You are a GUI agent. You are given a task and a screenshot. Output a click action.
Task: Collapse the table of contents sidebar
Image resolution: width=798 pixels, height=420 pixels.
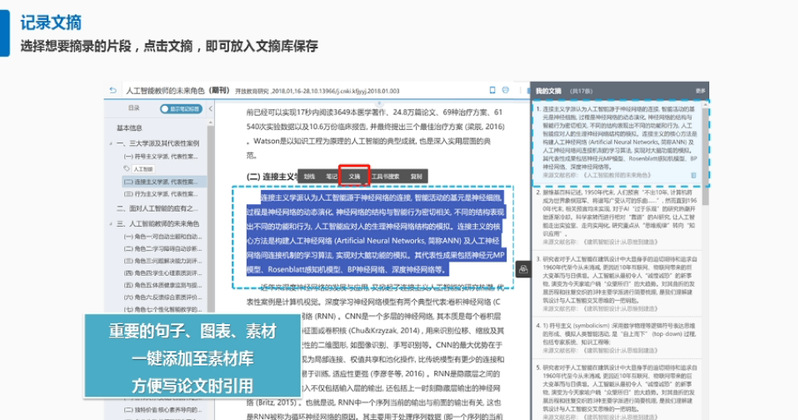coord(208,108)
